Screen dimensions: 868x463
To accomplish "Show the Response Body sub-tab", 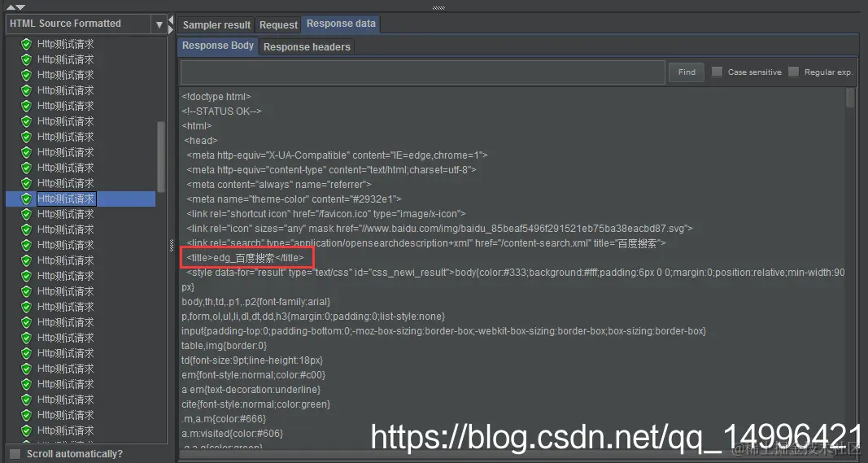I will 218,46.
